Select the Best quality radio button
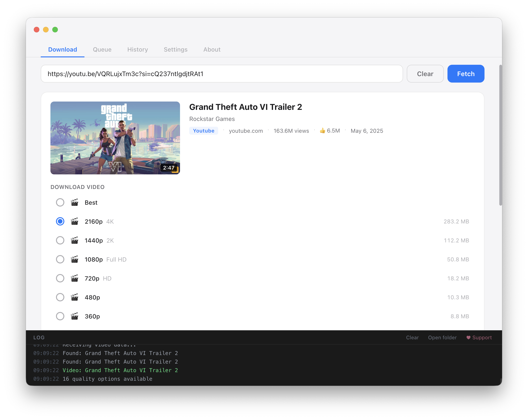The image size is (528, 420). pyautogui.click(x=60, y=202)
